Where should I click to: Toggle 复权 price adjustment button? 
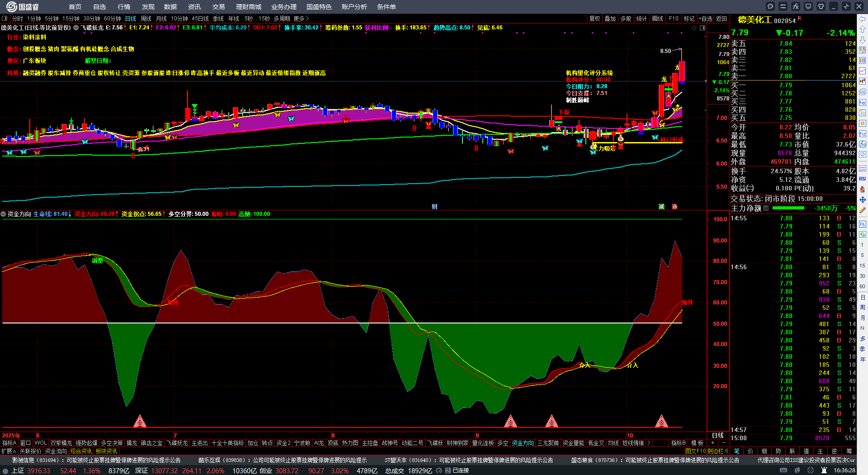(595, 19)
